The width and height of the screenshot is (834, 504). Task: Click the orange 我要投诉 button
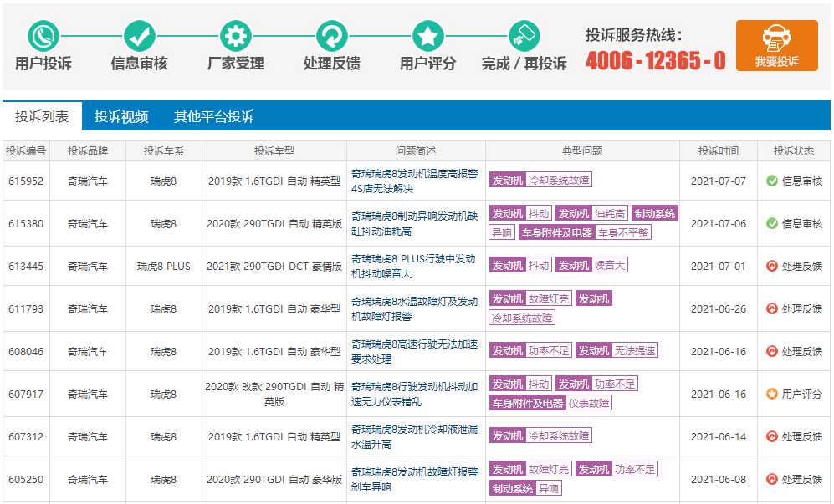[x=776, y=46]
